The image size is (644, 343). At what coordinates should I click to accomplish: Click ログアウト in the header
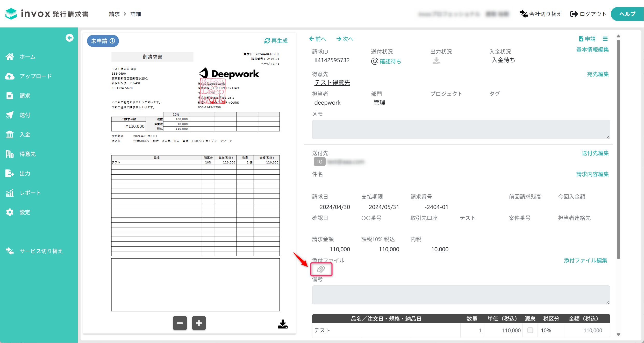588,14
